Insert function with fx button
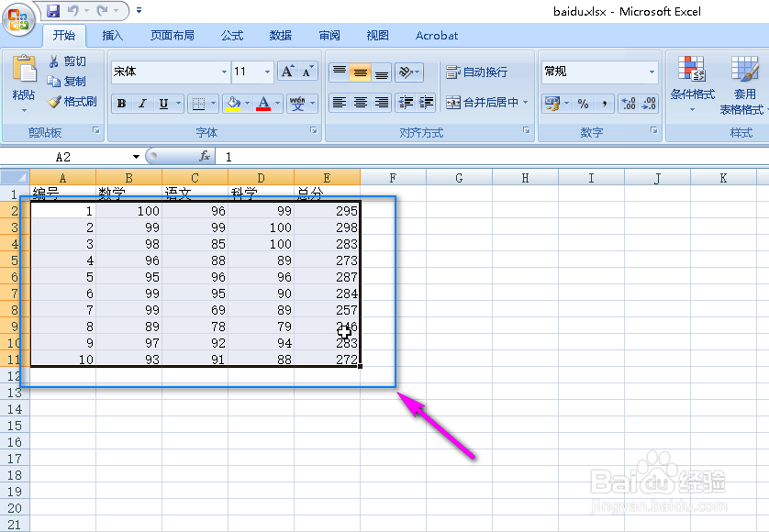This screenshot has width=769, height=532. coord(205,157)
